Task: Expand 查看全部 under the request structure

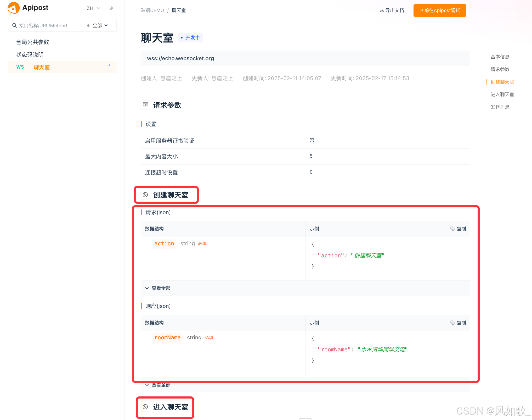Action: coord(158,288)
